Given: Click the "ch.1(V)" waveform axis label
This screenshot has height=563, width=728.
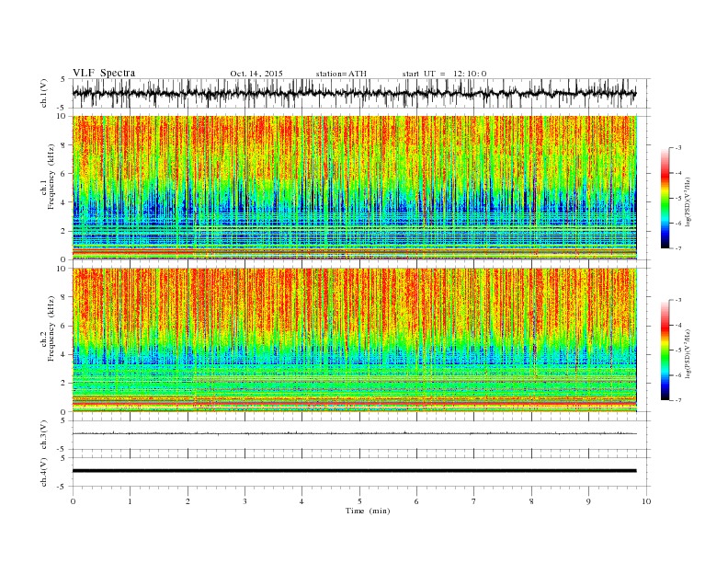Looking at the screenshot, I should coord(43,93).
